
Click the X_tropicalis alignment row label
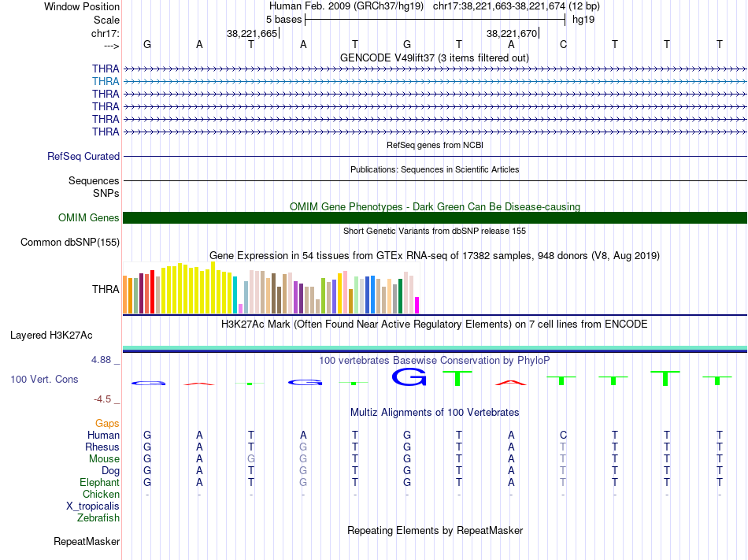[x=93, y=506]
